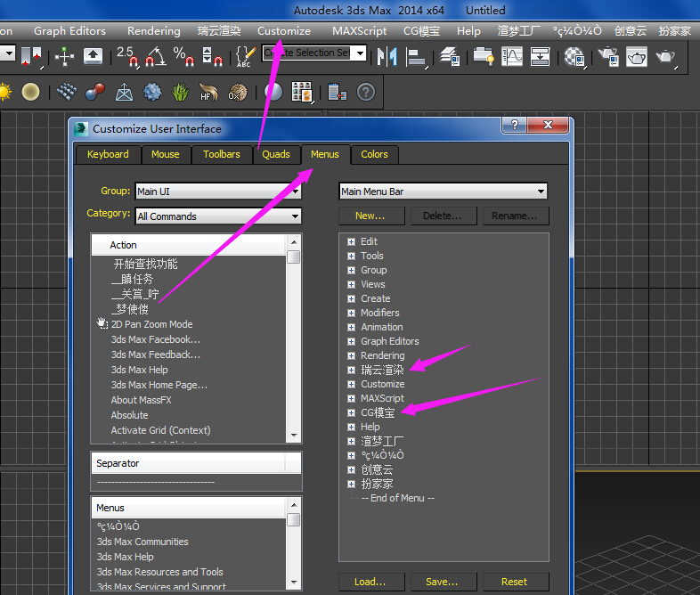Click the red and blue spheres icon

(94, 92)
